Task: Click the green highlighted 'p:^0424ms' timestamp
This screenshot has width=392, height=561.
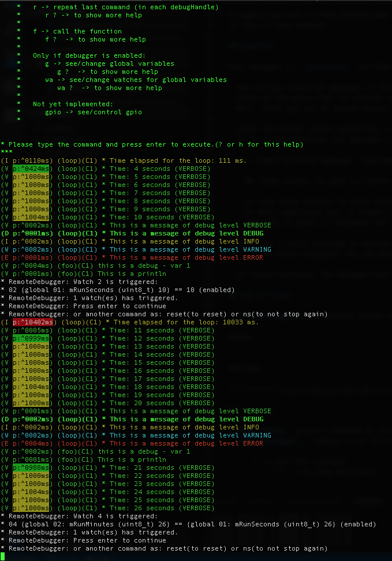Action: click(x=31, y=169)
